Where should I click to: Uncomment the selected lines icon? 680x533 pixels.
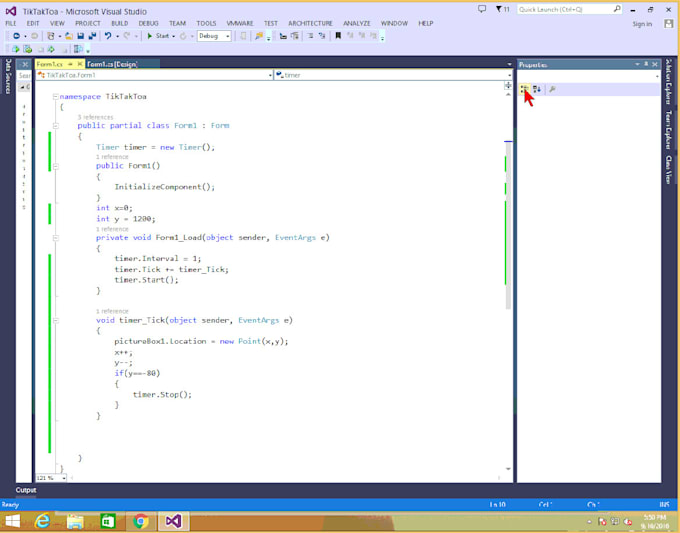coord(295,36)
